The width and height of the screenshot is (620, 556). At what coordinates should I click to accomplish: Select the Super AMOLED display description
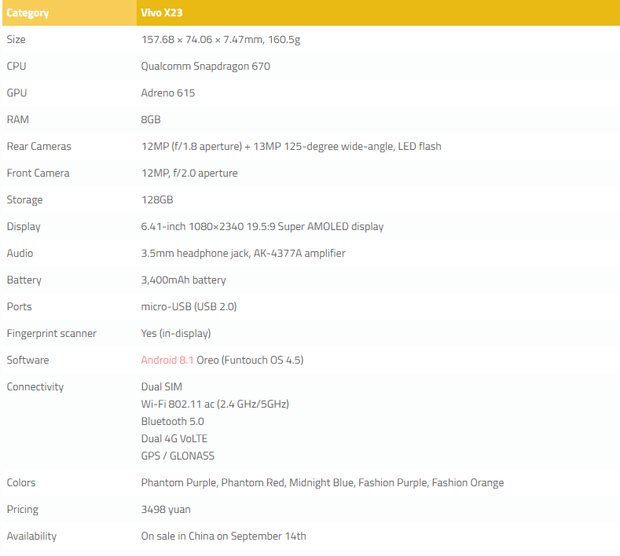click(262, 226)
